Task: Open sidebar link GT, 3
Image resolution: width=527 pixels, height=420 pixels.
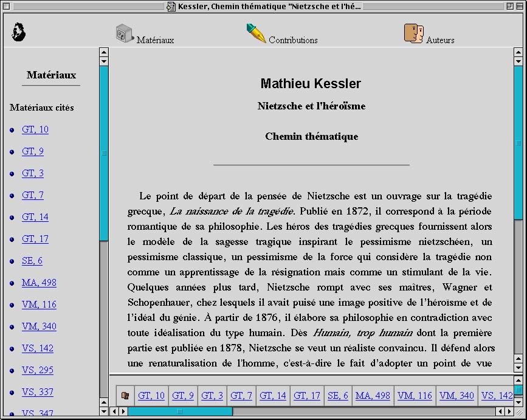Action: pos(33,173)
